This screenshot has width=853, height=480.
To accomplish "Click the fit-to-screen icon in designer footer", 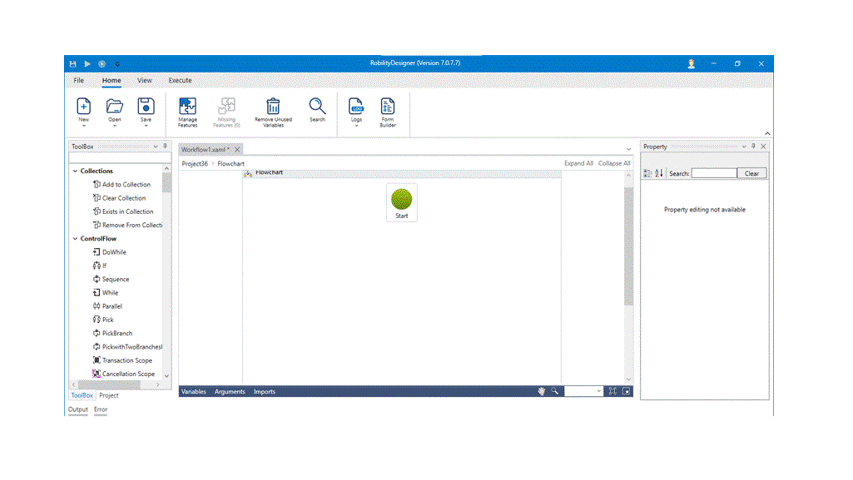I will (612, 391).
